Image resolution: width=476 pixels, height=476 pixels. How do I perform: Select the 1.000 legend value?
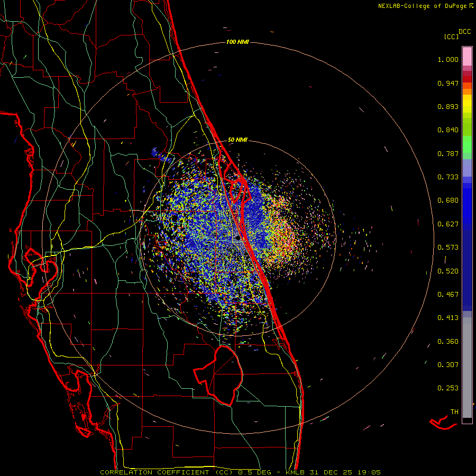448,59
